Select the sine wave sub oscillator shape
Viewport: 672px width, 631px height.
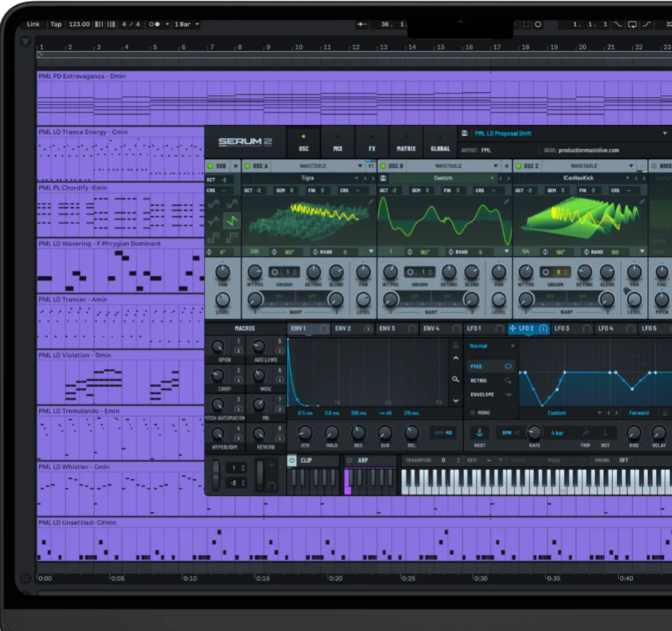click(x=214, y=204)
